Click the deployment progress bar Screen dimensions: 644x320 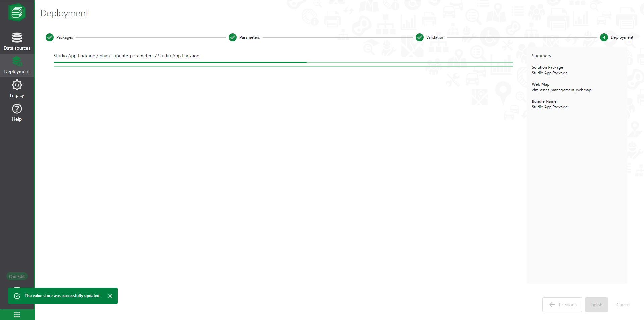point(283,63)
